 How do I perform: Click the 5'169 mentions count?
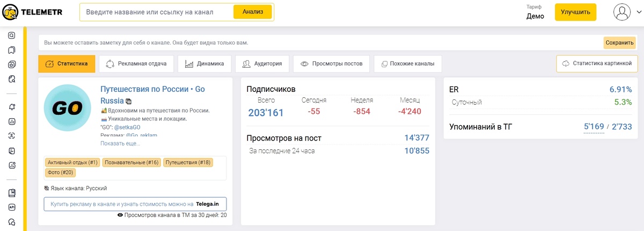(594, 127)
